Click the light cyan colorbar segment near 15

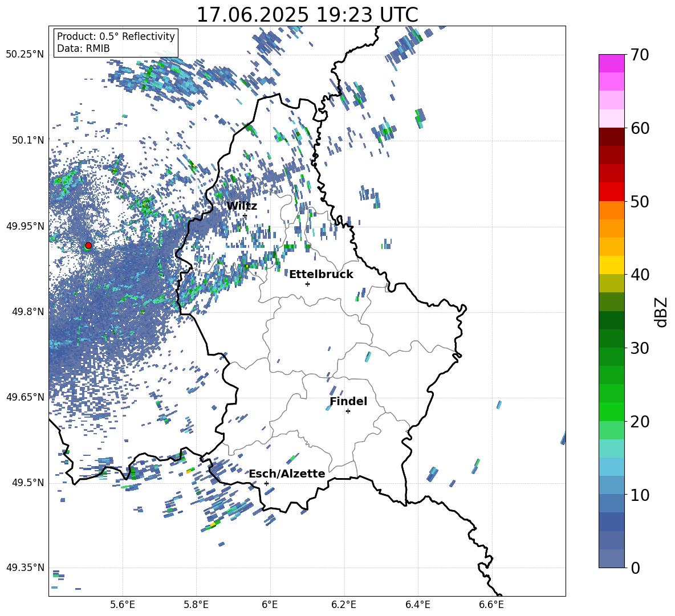point(611,448)
